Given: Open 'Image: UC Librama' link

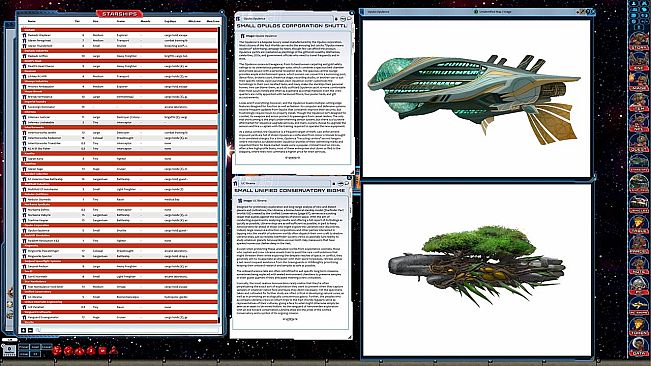Looking at the screenshot, I should [x=254, y=200].
